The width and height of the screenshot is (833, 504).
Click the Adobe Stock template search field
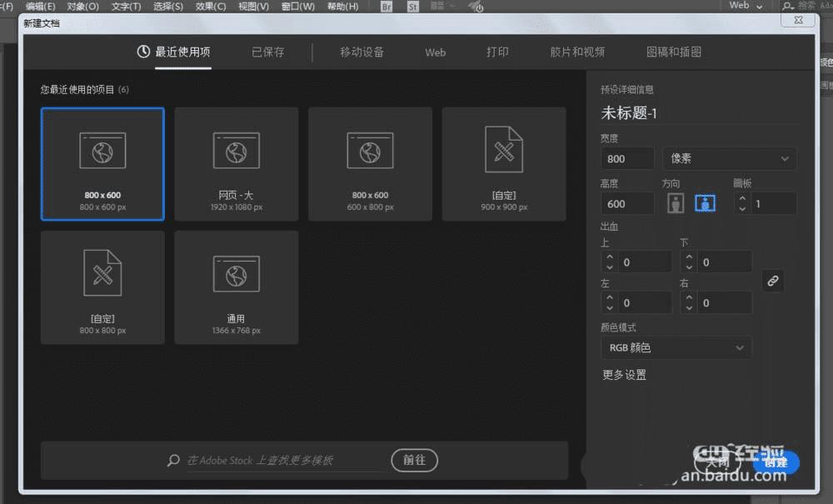pyautogui.click(x=284, y=461)
